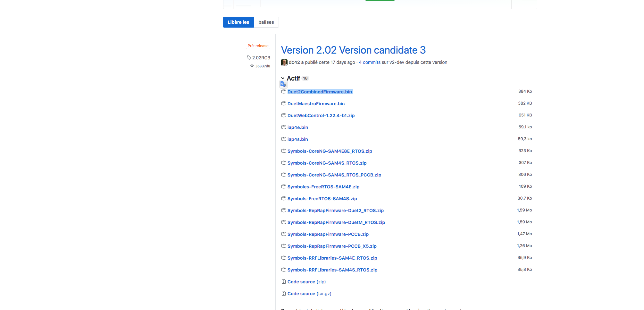Viewport: 644px width, 310px height.
Task: Click the 1,26 Mo size text
Action: pos(524,246)
